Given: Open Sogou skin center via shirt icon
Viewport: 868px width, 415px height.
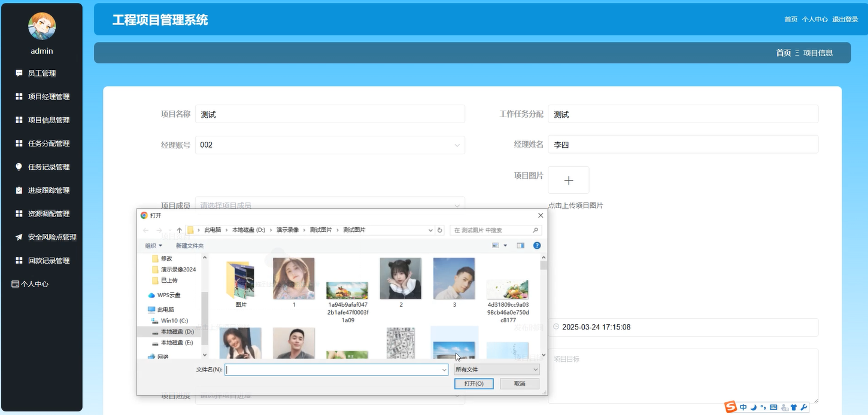Looking at the screenshot, I should tap(794, 407).
